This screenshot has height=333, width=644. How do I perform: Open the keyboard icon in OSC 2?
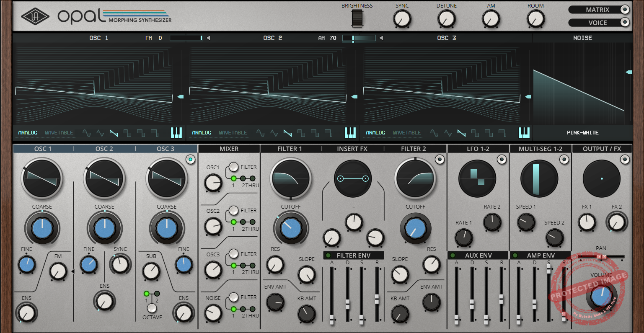point(350,133)
